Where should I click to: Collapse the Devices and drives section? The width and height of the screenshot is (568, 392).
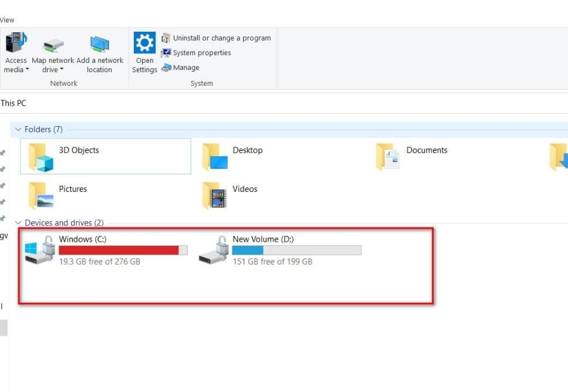pyautogui.click(x=19, y=223)
